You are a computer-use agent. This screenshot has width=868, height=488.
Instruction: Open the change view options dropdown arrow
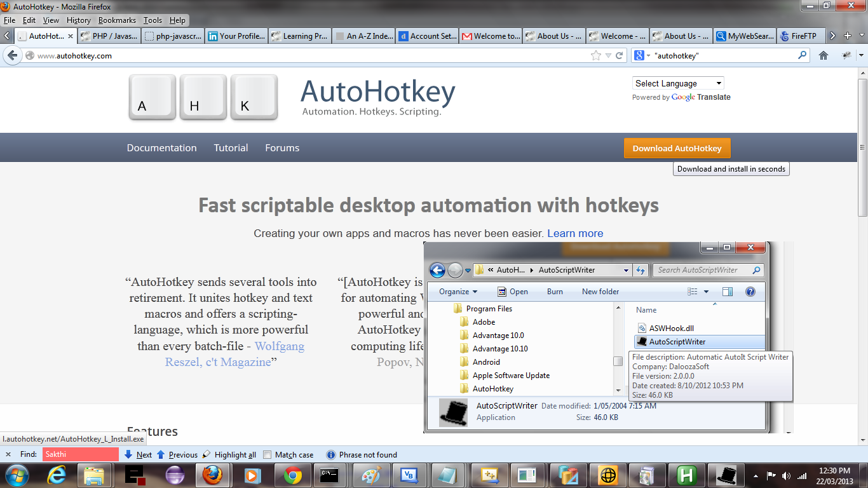707,292
